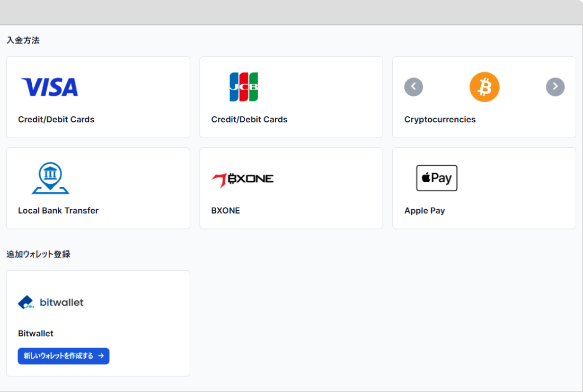Choose the Cryptocurrencies deposit method label

tap(440, 120)
